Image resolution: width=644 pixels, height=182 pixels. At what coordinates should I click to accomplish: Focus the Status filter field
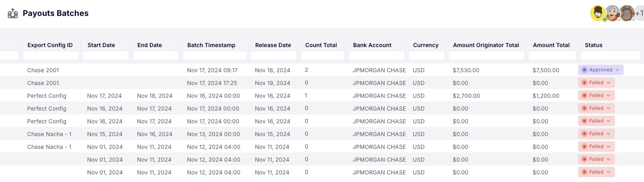click(610, 55)
